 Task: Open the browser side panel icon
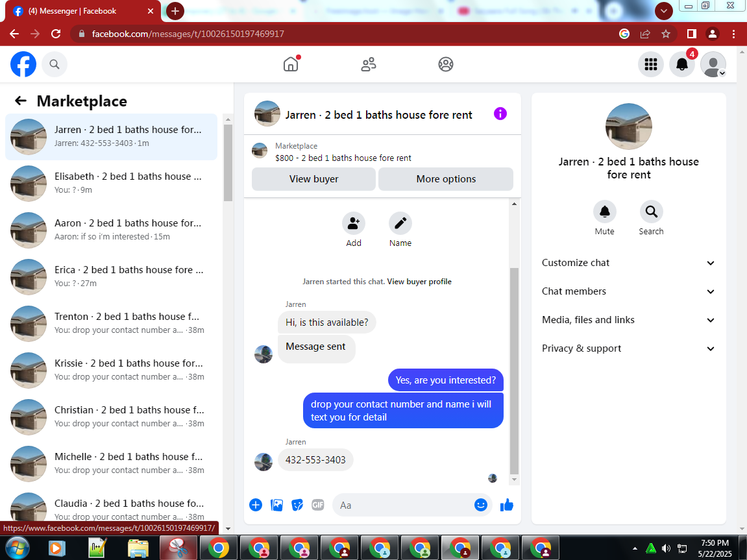[692, 34]
